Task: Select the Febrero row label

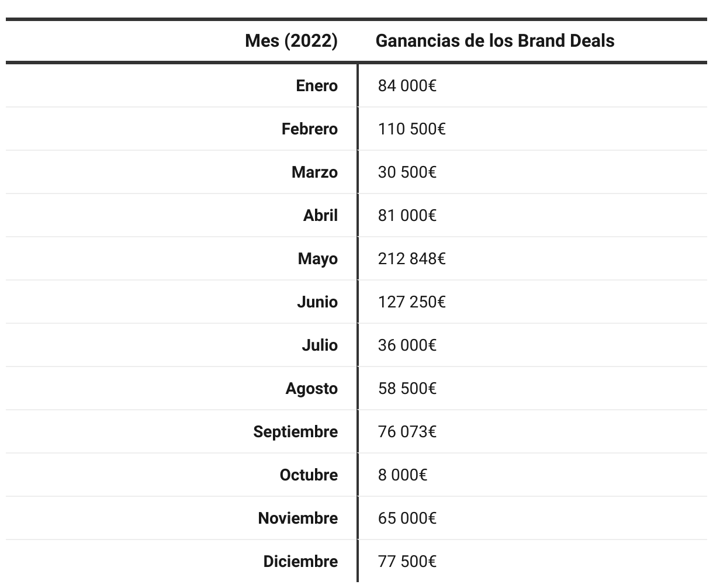Action: point(309,129)
